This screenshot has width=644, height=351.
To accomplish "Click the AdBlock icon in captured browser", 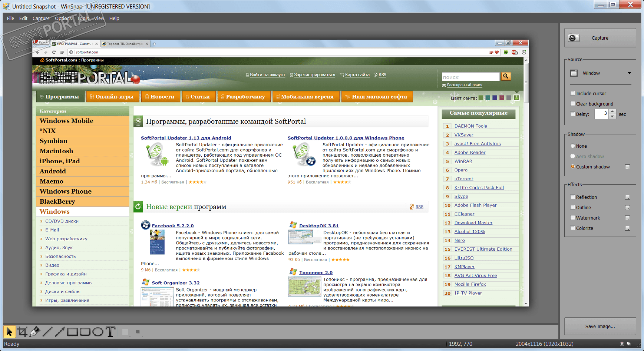I will pyautogui.click(x=515, y=52).
